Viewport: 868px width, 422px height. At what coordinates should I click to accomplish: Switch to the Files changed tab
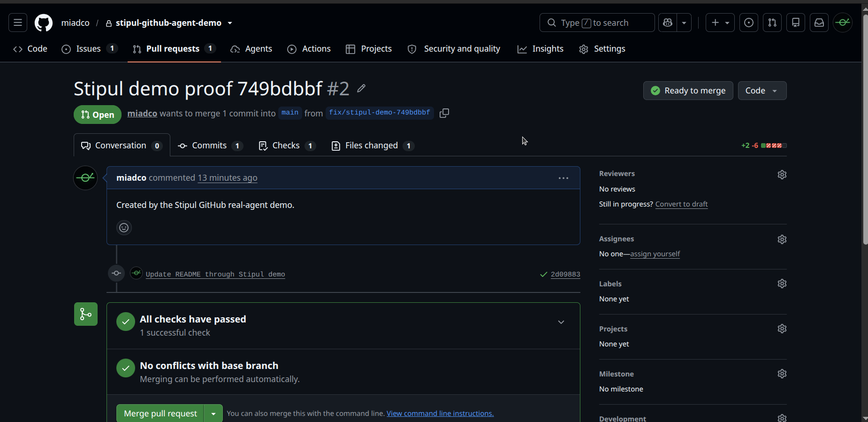[x=373, y=146]
